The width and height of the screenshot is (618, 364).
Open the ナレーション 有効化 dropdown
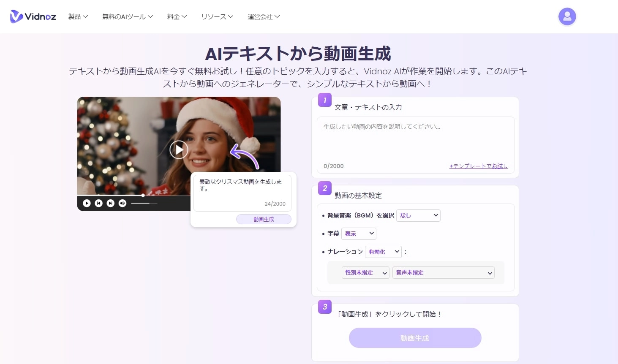click(383, 252)
